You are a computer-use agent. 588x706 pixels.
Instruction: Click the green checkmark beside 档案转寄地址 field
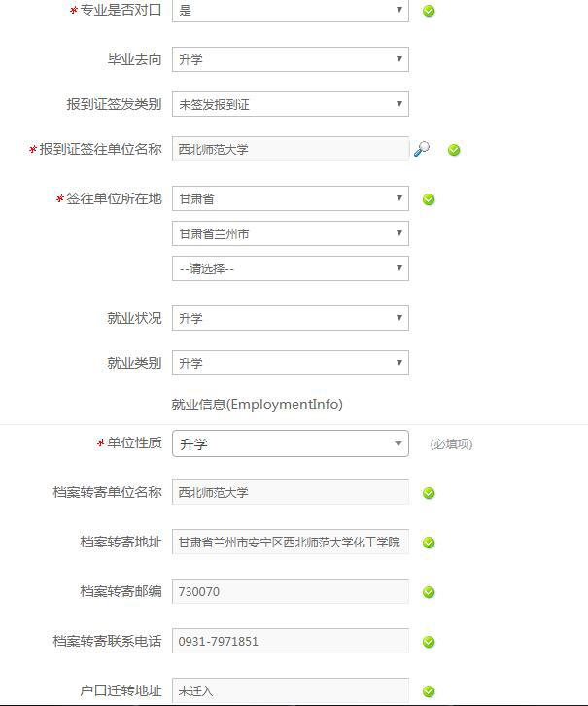pos(429,543)
